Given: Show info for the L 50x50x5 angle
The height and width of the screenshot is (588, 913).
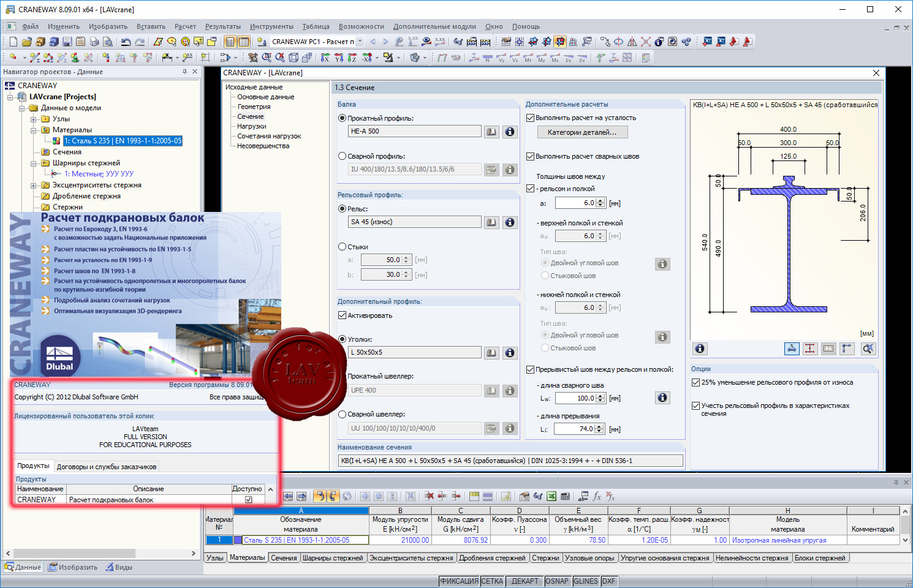Looking at the screenshot, I should click(510, 353).
